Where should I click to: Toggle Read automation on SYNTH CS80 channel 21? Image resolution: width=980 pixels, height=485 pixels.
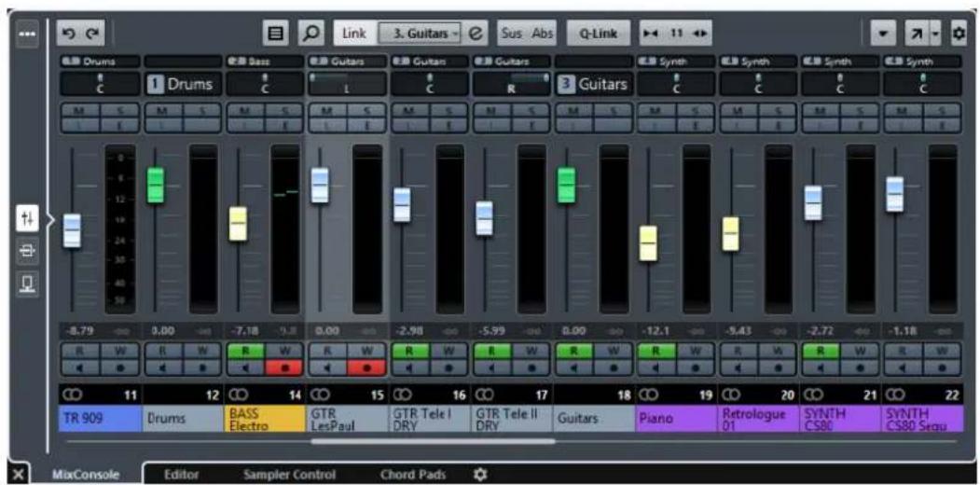[821, 352]
